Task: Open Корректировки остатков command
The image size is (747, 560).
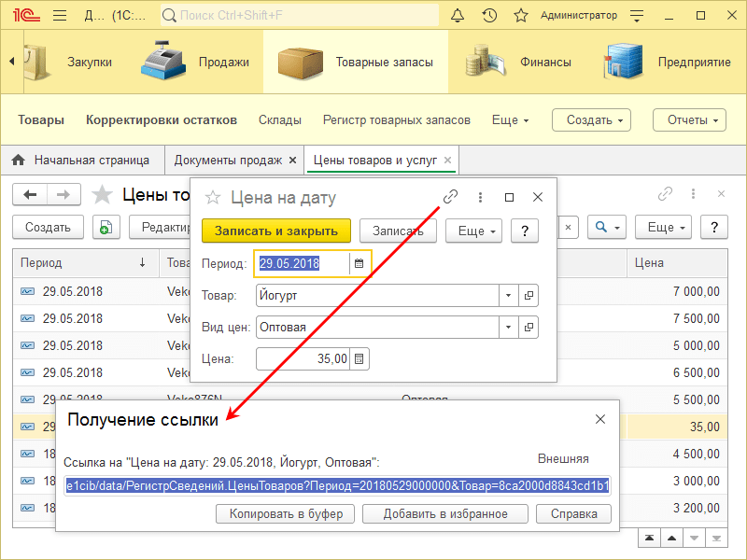Action: pyautogui.click(x=162, y=120)
